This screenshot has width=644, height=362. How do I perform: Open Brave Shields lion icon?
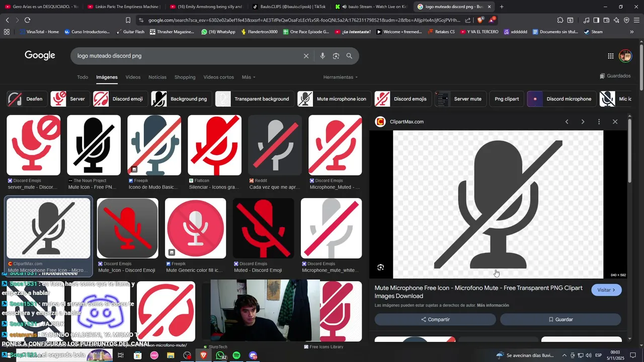[x=480, y=20]
